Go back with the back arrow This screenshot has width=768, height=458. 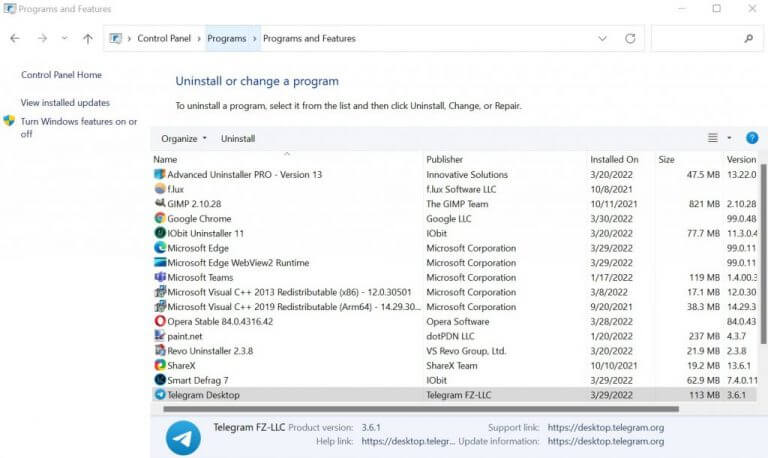tap(15, 38)
